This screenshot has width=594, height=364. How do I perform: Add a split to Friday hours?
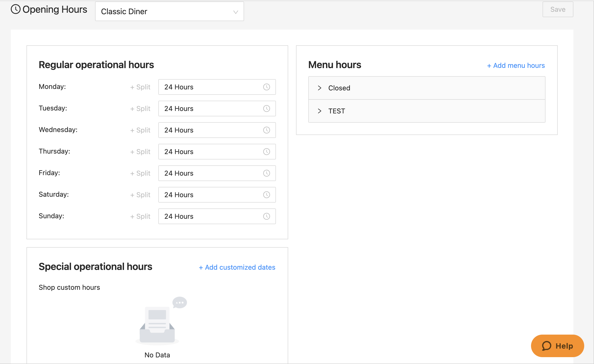coord(140,173)
